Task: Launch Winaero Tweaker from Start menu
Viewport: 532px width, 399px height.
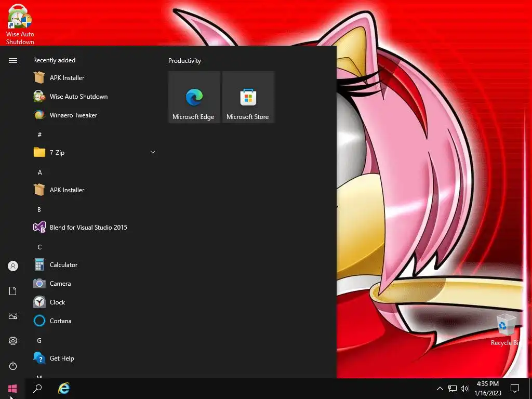Action: click(x=95, y=115)
